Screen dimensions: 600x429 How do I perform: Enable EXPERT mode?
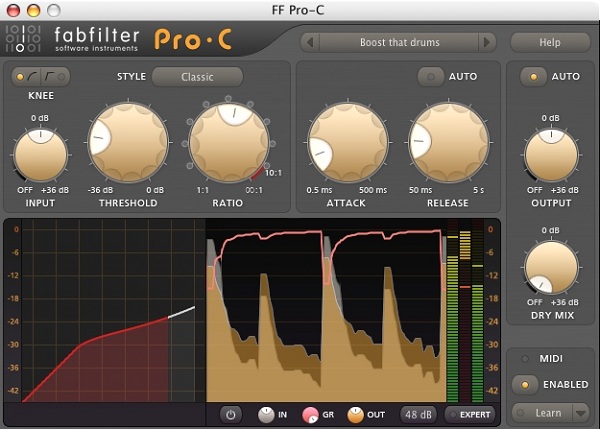(470, 415)
